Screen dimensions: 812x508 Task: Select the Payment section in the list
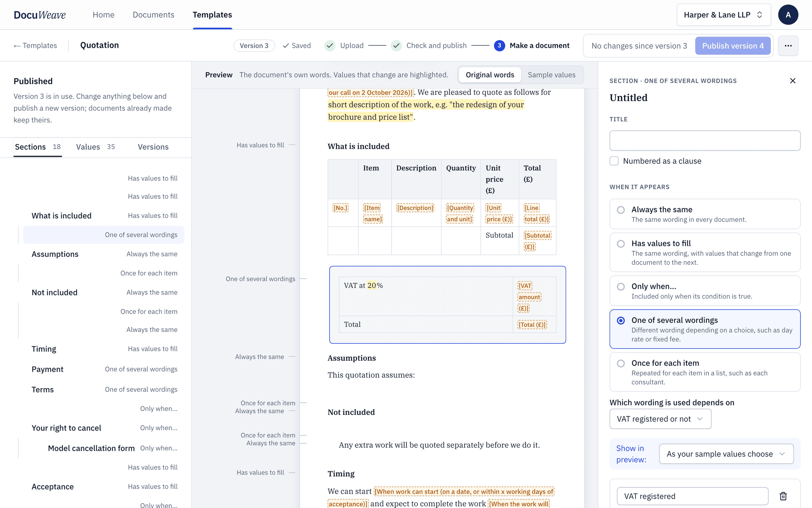click(104, 369)
